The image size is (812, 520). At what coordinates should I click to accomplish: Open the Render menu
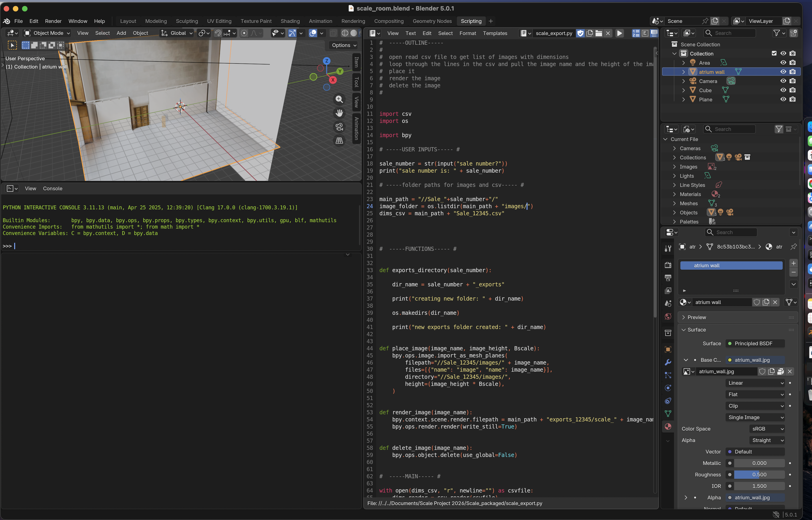pyautogui.click(x=53, y=21)
